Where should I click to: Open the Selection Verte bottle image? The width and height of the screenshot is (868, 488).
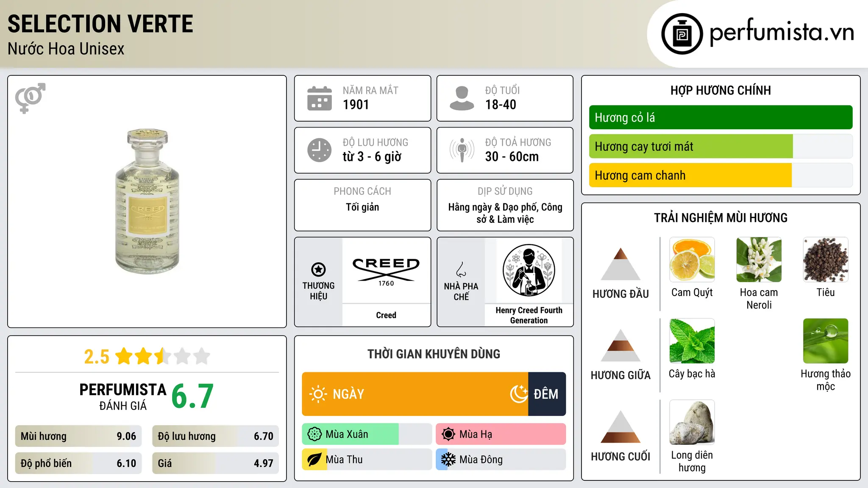(147, 202)
